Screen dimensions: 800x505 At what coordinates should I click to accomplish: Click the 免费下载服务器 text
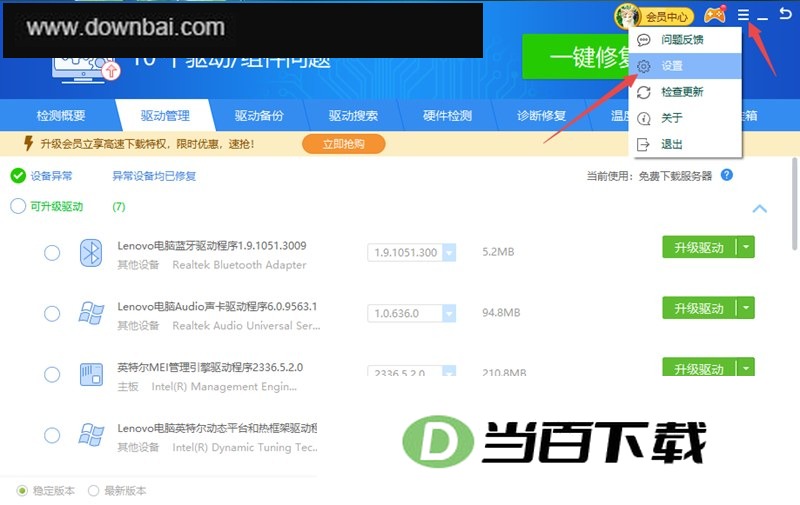click(676, 176)
